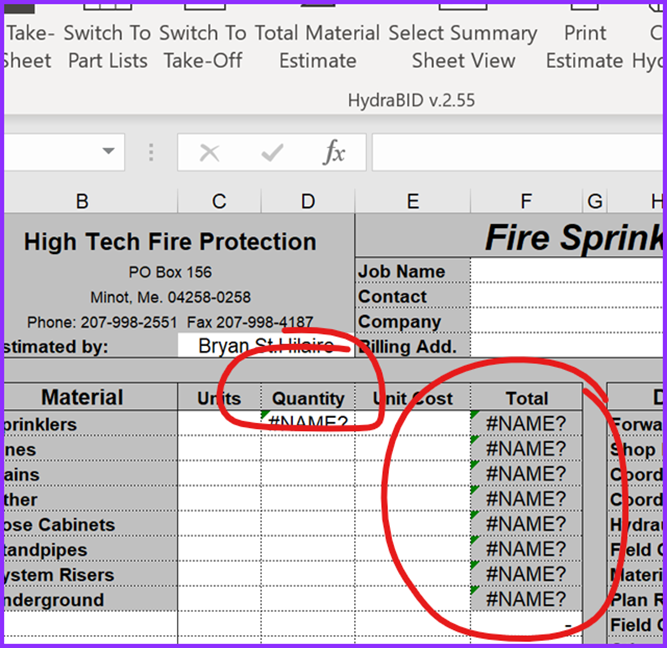Click the Job Name input cell
The image size is (667, 648).
[x=566, y=271]
